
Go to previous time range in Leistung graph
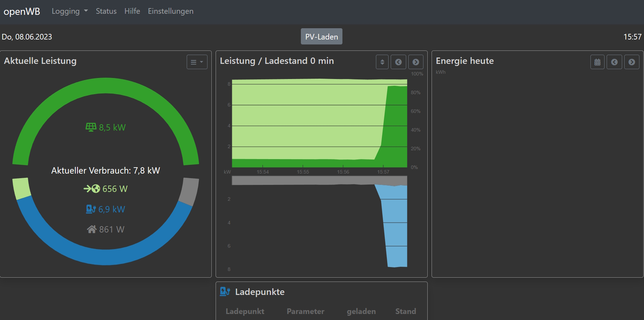(x=398, y=62)
